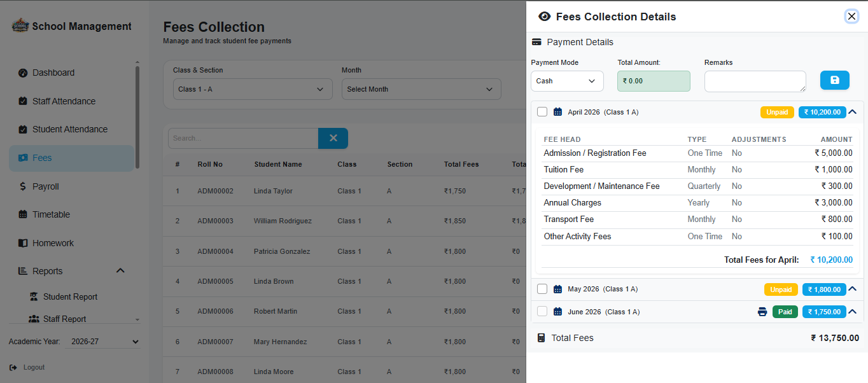868x383 pixels.
Task: Click the eye icon beside Fees Collection Details
Action: tap(544, 17)
